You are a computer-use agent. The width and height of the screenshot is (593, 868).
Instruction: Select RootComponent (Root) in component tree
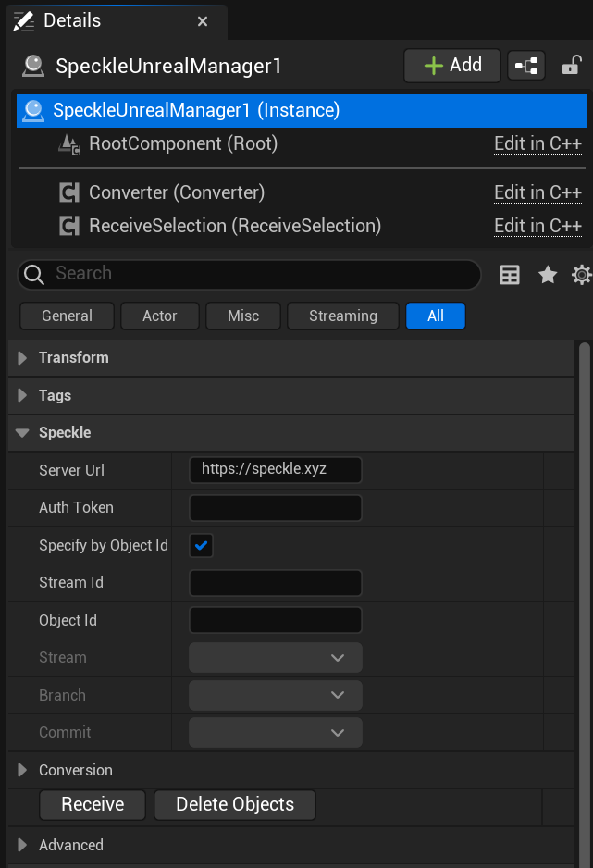(183, 144)
